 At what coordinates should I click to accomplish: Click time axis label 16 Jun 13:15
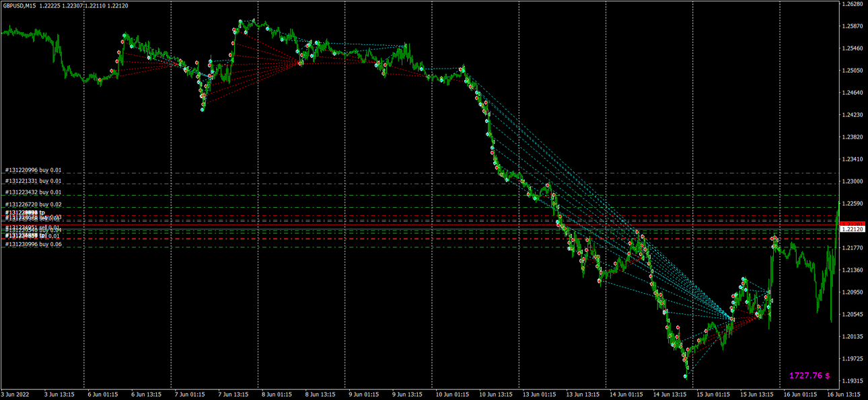[x=843, y=395]
